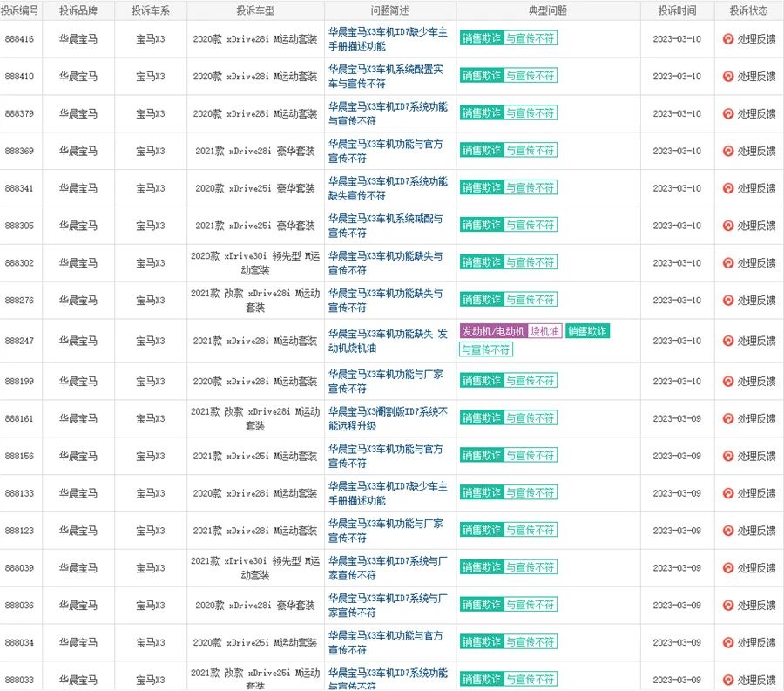
Task: Open link 华晨宝马X3车机系统配置实车与宣传不符
Action: [x=386, y=77]
